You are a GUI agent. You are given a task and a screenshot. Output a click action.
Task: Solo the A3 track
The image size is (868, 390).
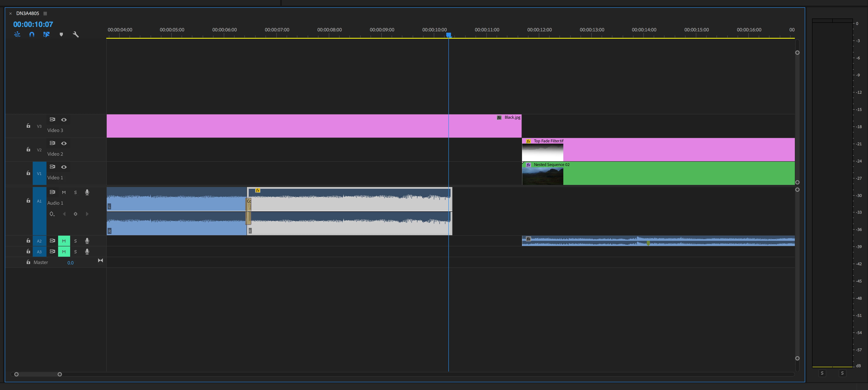tap(76, 252)
